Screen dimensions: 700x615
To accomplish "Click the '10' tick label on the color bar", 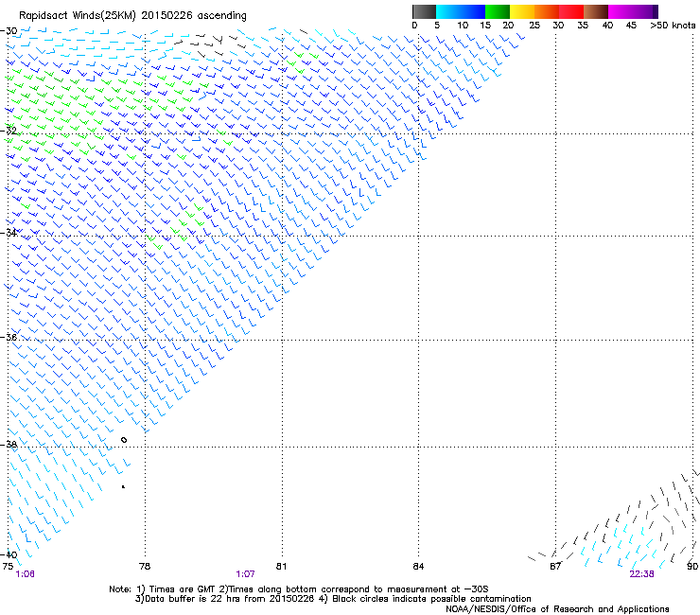I will coord(463,26).
